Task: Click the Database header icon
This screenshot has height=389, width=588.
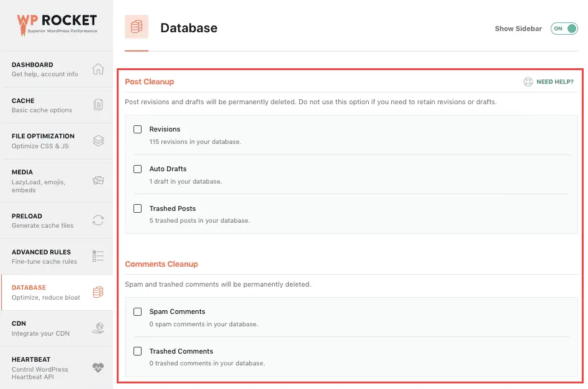Action: coord(137,27)
